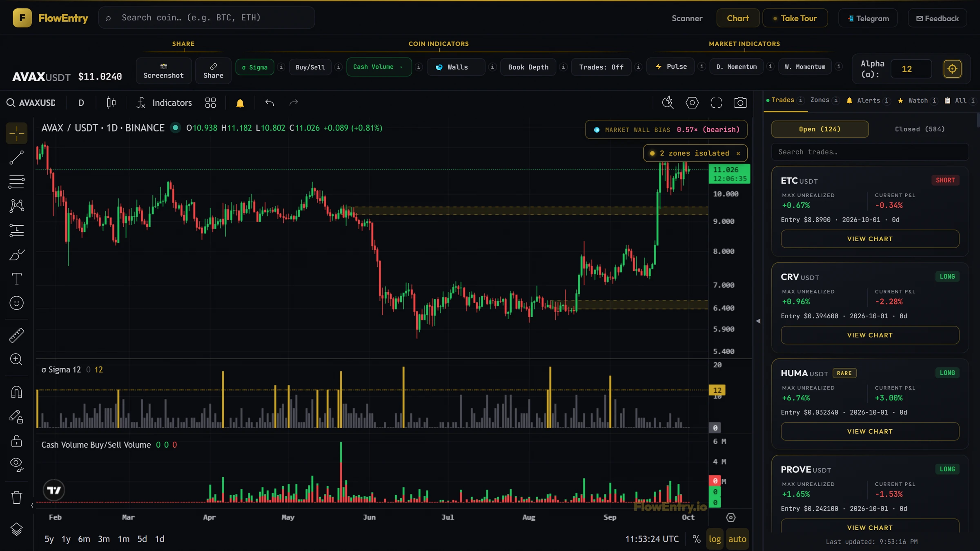Open the Indicators dialog
980x551 pixels.
(164, 102)
